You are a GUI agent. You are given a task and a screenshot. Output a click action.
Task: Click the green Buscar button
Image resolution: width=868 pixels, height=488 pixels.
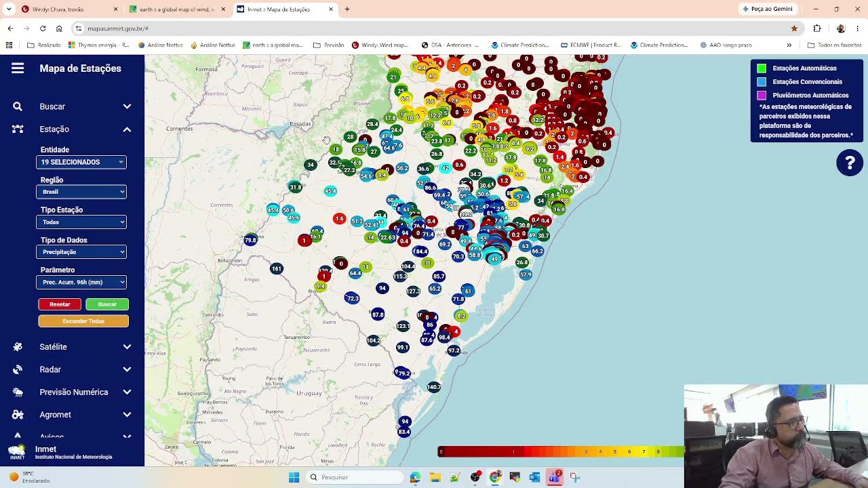(x=107, y=304)
